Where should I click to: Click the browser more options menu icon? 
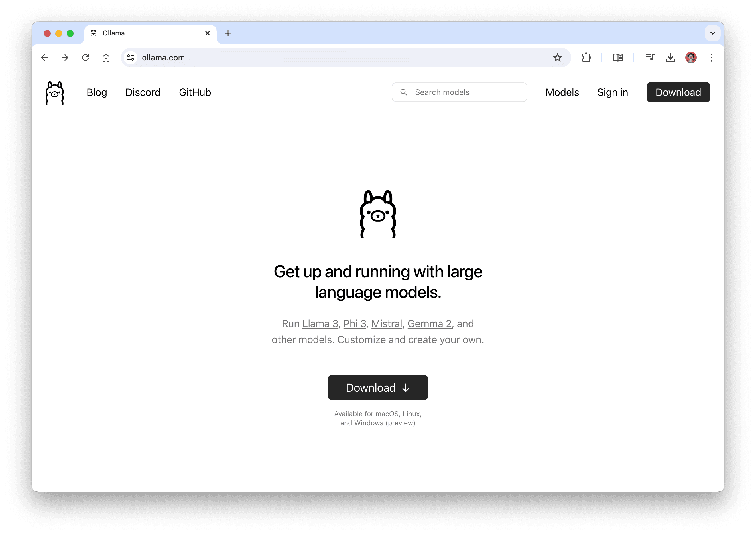[712, 57]
